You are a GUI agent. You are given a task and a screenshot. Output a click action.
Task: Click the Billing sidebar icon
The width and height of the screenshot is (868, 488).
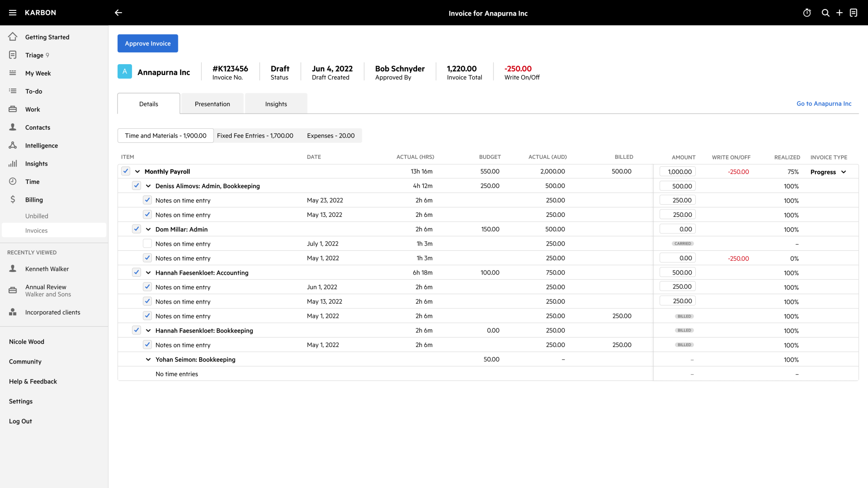(13, 198)
